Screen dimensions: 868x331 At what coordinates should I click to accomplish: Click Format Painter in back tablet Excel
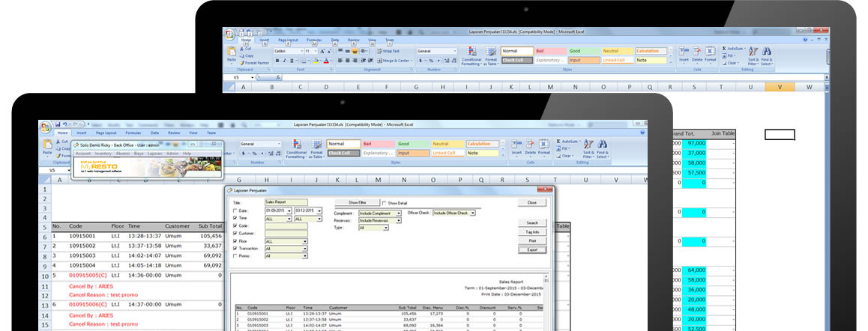point(253,63)
